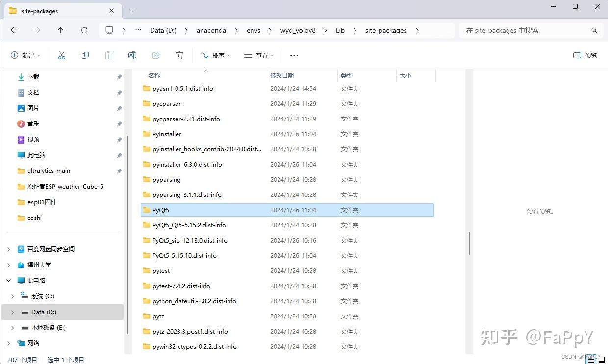This screenshot has height=364, width=608.
Task: Collapse the 此电脑 tree expander
Action: tap(9, 280)
